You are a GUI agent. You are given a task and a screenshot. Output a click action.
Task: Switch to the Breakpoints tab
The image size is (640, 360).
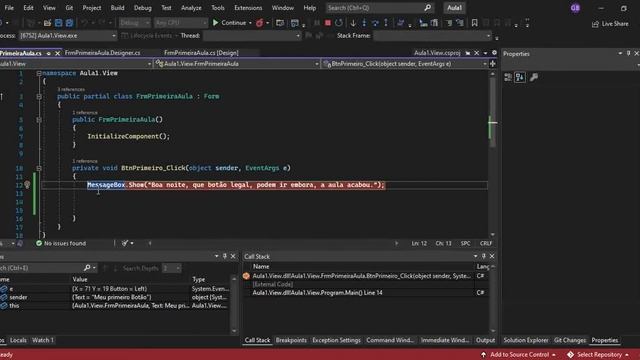(291, 340)
